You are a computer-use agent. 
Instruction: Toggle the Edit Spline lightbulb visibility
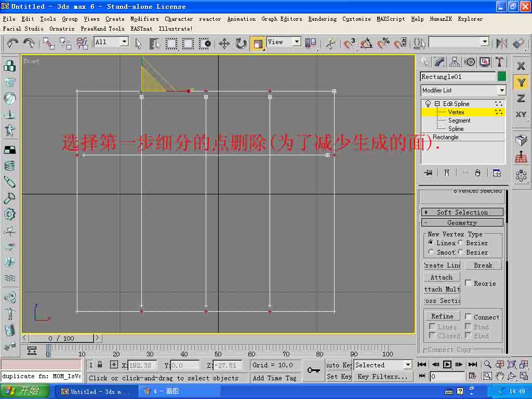coord(428,104)
